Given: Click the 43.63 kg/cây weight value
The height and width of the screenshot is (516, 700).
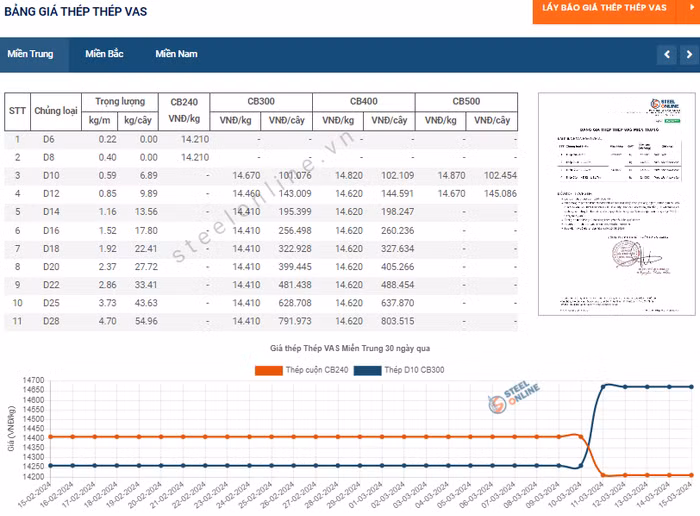Looking at the screenshot, I should 146,303.
